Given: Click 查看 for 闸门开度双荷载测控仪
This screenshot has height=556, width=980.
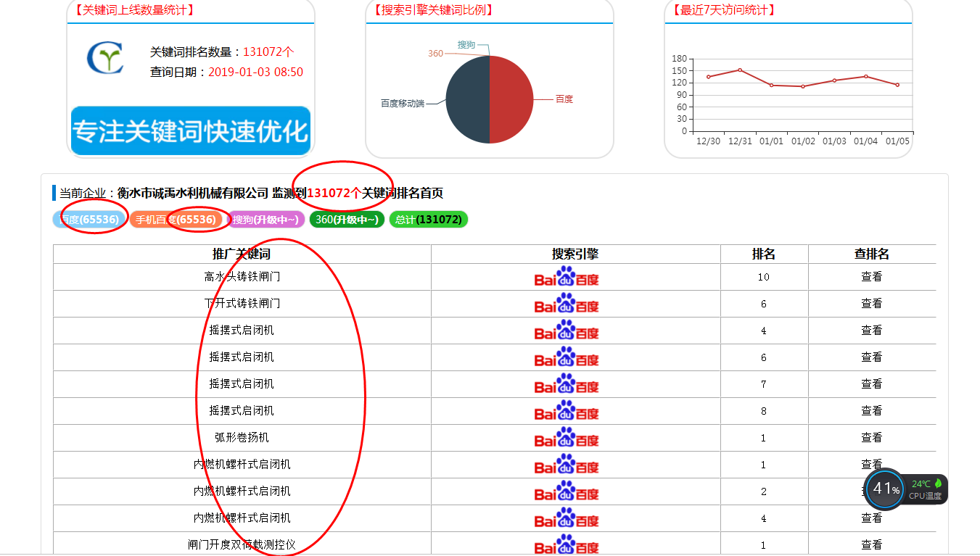Looking at the screenshot, I should 871,544.
